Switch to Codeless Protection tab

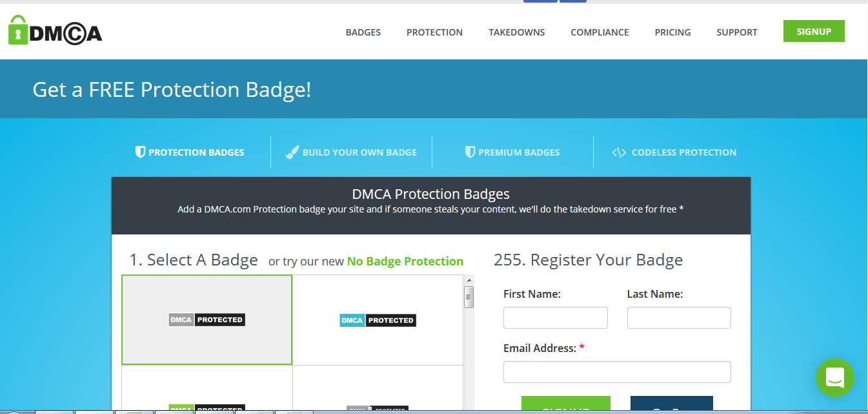tap(674, 152)
